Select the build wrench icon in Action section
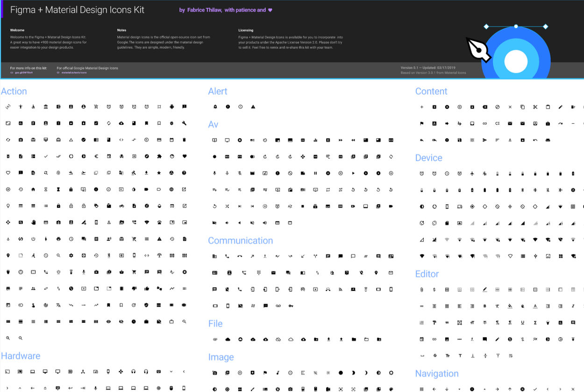The image size is (584, 392). pyautogui.click(x=183, y=123)
